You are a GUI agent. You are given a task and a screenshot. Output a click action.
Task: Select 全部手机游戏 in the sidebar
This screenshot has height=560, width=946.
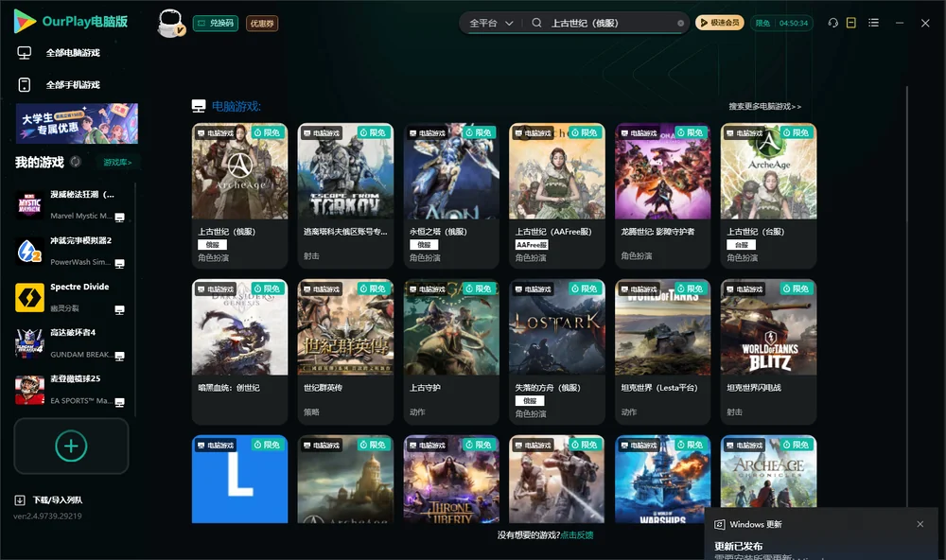click(x=73, y=84)
